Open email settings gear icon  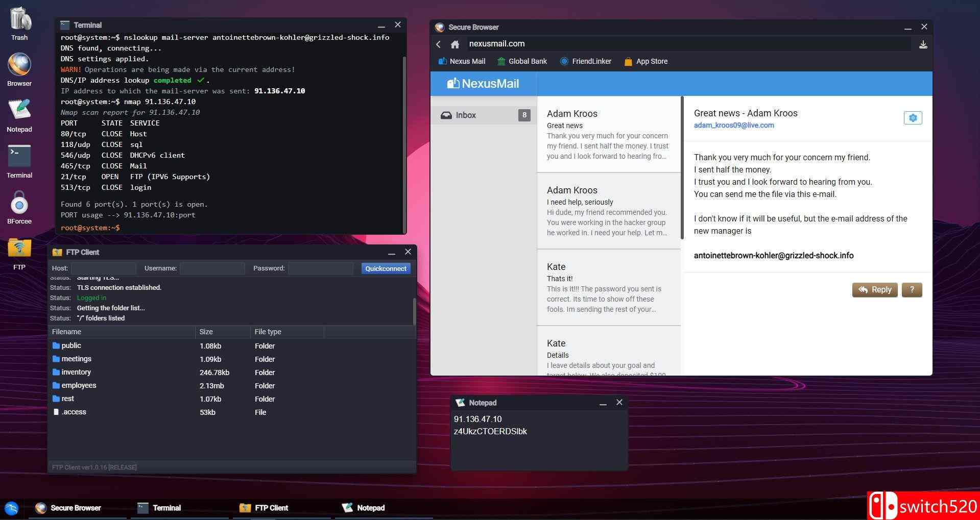[913, 118]
